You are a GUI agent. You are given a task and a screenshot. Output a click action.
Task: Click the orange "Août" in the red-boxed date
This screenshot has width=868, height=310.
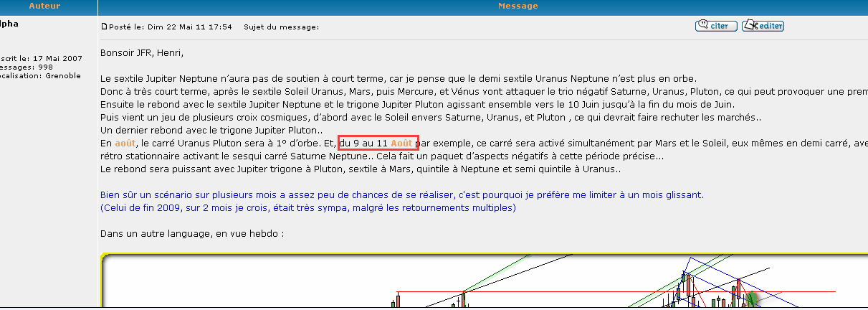click(x=404, y=144)
